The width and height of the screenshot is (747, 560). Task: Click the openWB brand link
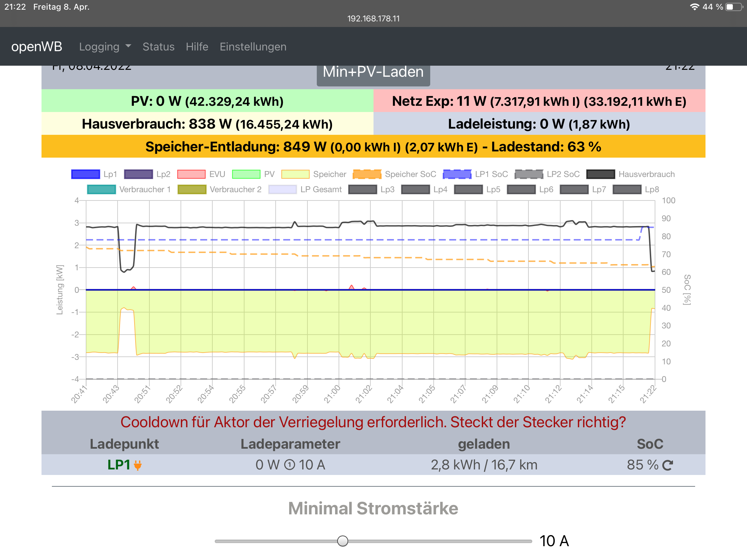point(37,47)
